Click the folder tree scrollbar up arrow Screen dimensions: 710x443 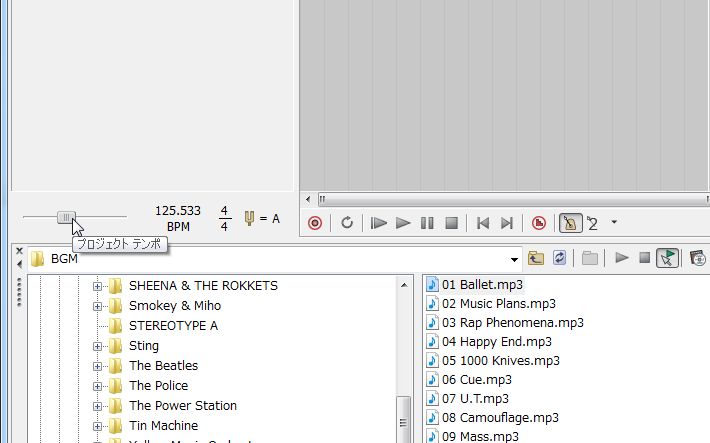pos(404,285)
